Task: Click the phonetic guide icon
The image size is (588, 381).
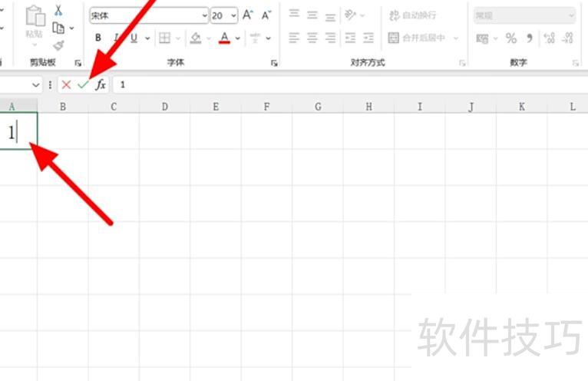Action: coord(255,38)
